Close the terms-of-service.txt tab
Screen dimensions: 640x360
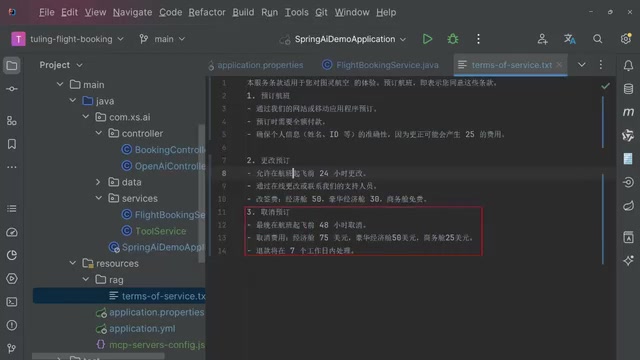click(559, 64)
